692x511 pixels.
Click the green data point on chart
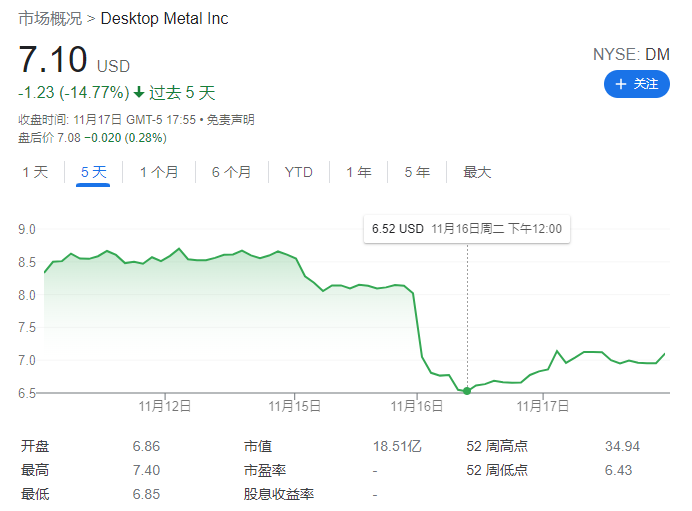coord(467,391)
